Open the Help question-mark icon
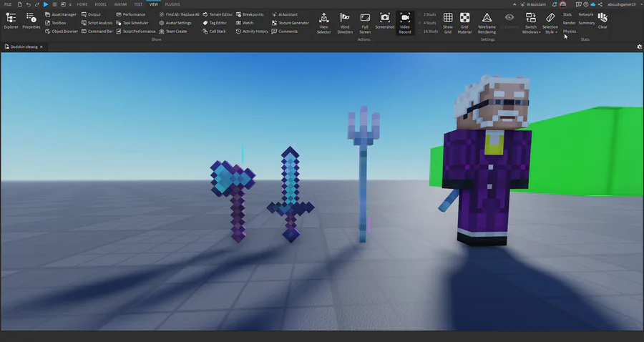The width and height of the screenshot is (644, 342). (585, 4)
